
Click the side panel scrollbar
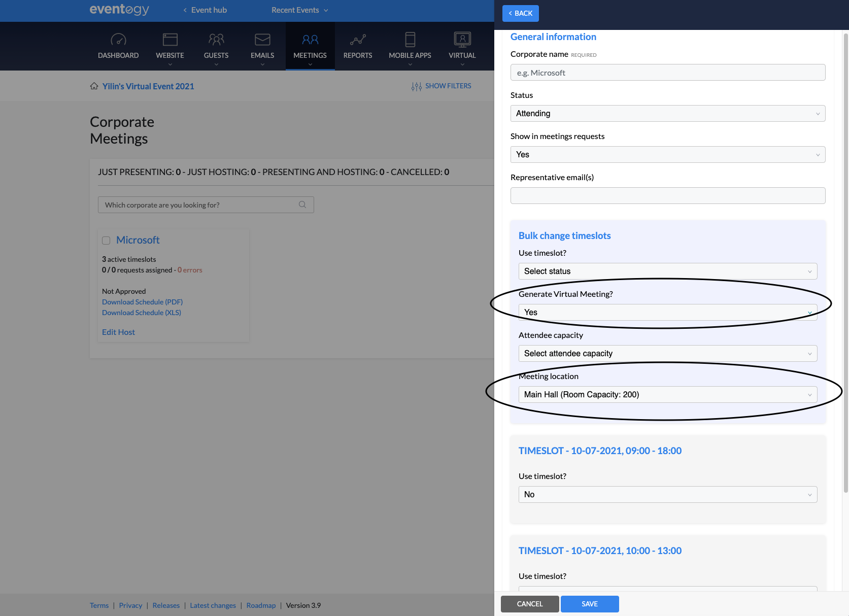click(845, 262)
